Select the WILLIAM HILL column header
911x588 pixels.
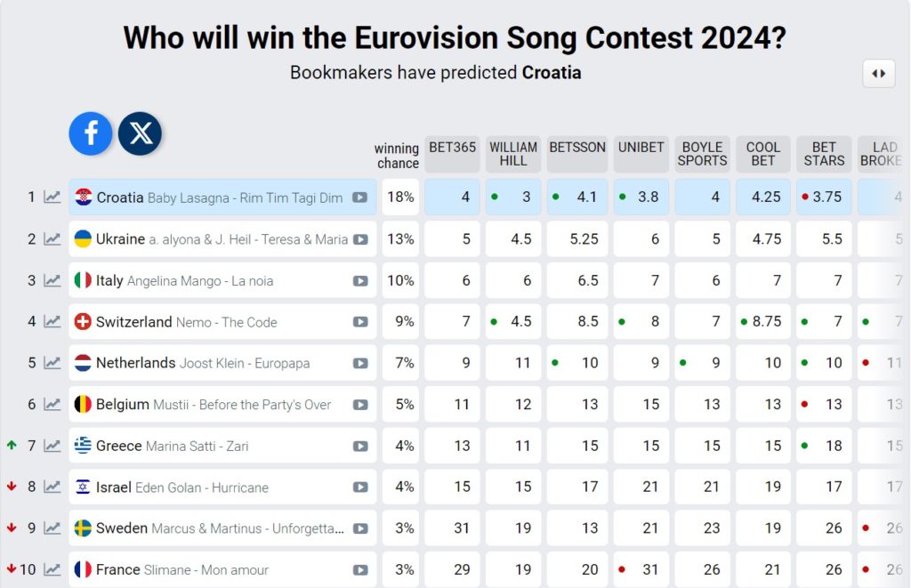click(513, 155)
